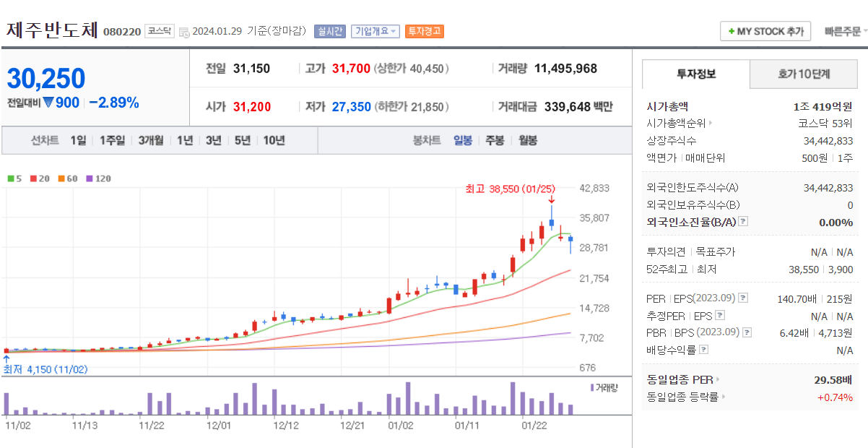This screenshot has width=868, height=448.
Task: Click the -2.89% change rate
Action: [x=114, y=103]
